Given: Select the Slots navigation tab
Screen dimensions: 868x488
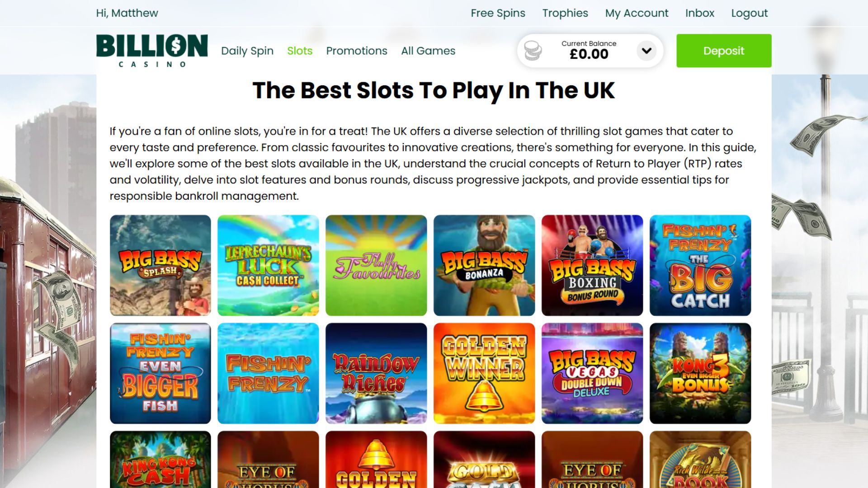Looking at the screenshot, I should pos(300,51).
